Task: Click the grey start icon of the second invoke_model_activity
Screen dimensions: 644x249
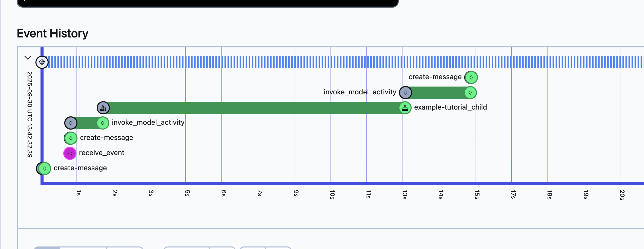Action: pyautogui.click(x=406, y=92)
